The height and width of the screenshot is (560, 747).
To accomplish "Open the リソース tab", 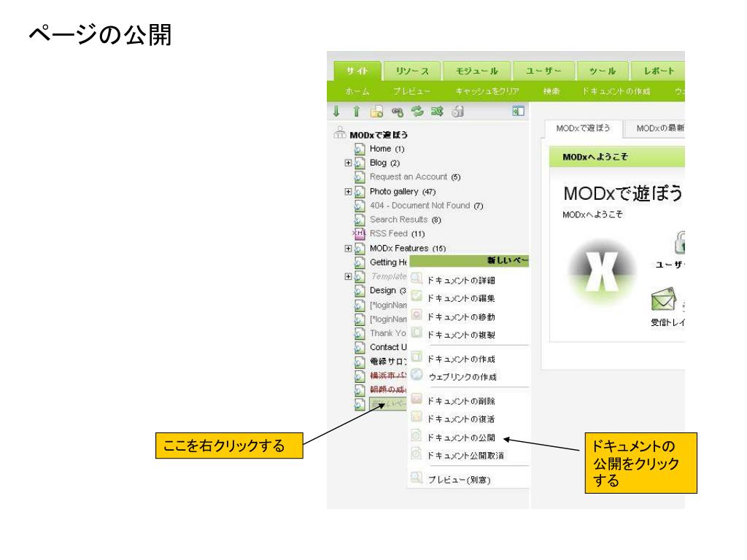I will pos(412,71).
